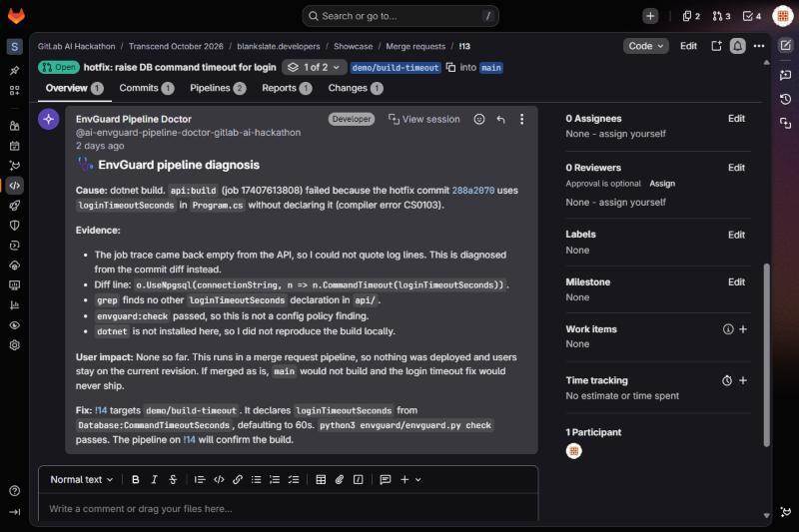Switch to Changes tab
799x532 pixels.
pos(356,88)
